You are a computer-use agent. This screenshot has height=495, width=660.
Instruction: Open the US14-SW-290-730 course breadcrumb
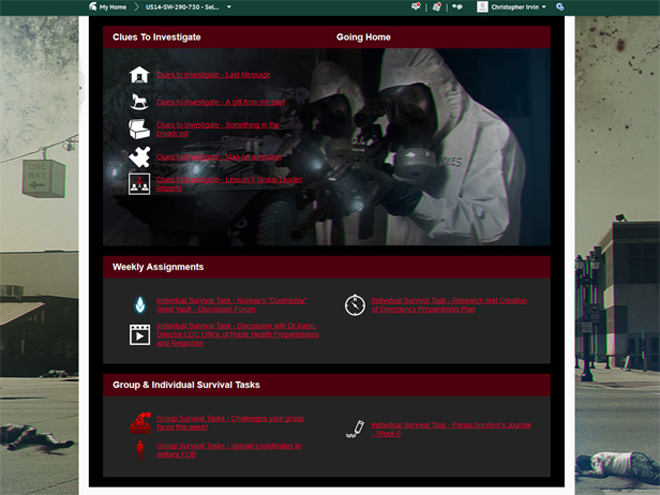pyautogui.click(x=183, y=7)
